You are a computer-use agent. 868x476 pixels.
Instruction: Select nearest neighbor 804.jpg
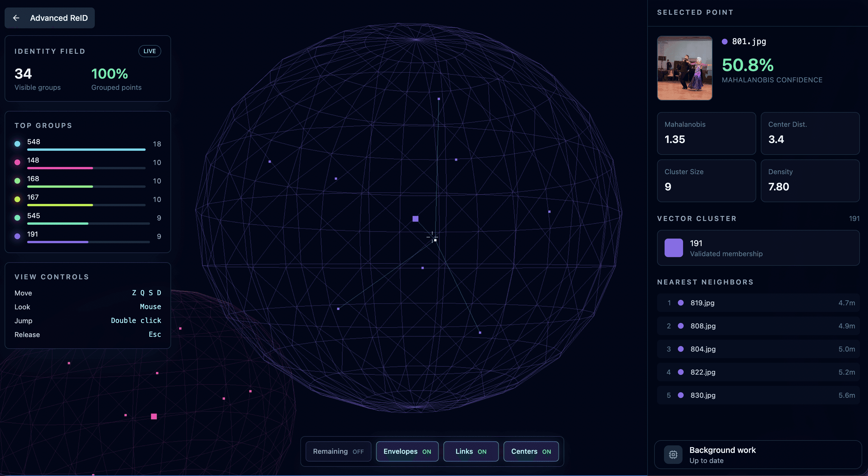pos(758,349)
